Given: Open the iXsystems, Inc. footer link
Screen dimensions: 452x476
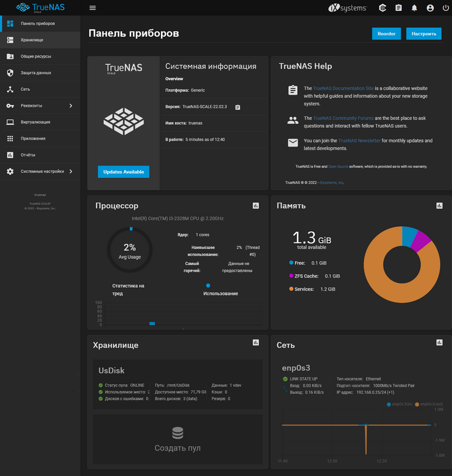Looking at the screenshot, I should pos(331,183).
